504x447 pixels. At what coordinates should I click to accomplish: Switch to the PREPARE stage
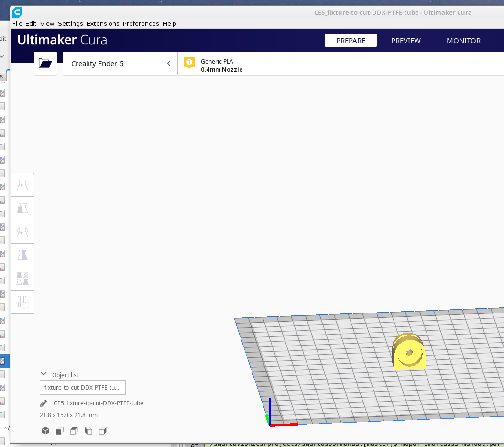(351, 41)
